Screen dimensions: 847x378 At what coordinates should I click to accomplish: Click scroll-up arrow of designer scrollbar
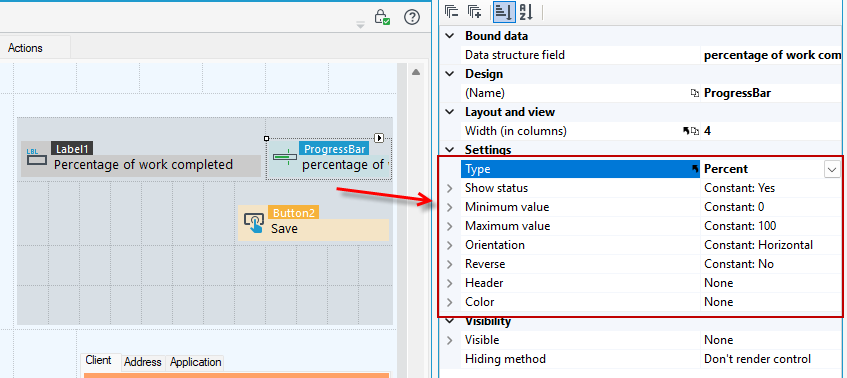tap(416, 72)
